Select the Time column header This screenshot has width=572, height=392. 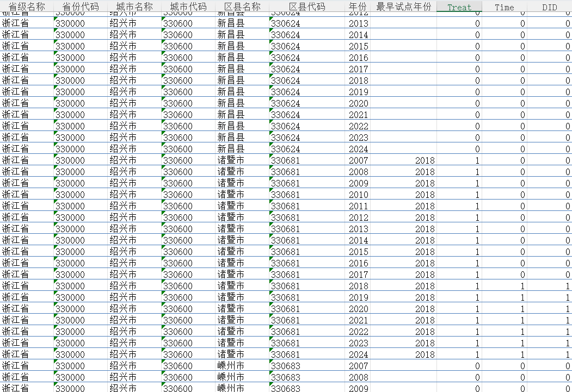(504, 7)
